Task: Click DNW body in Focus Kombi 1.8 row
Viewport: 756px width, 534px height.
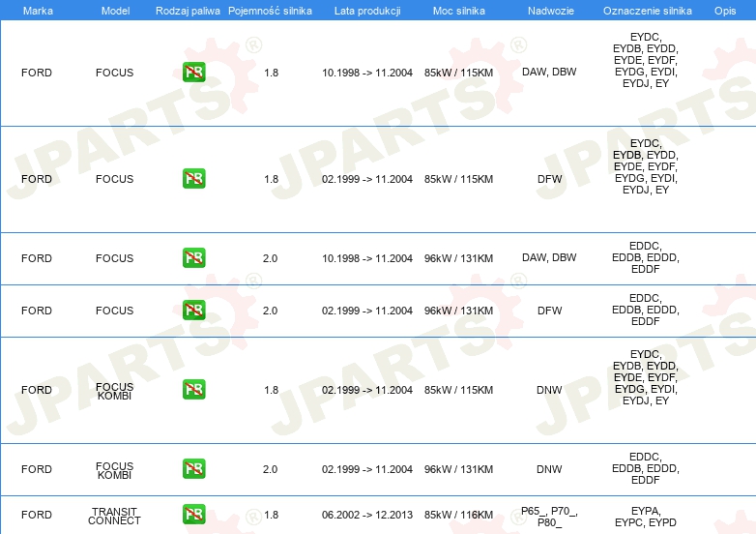Action: 549,390
